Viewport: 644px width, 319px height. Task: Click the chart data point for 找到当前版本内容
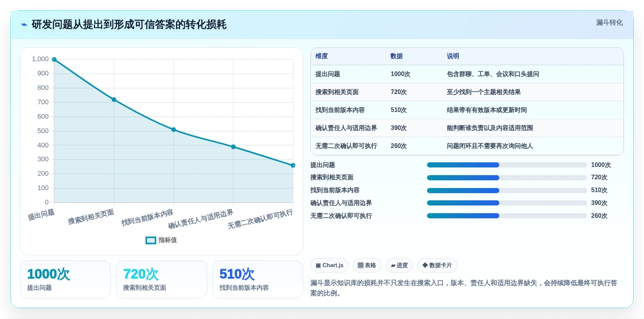173,129
